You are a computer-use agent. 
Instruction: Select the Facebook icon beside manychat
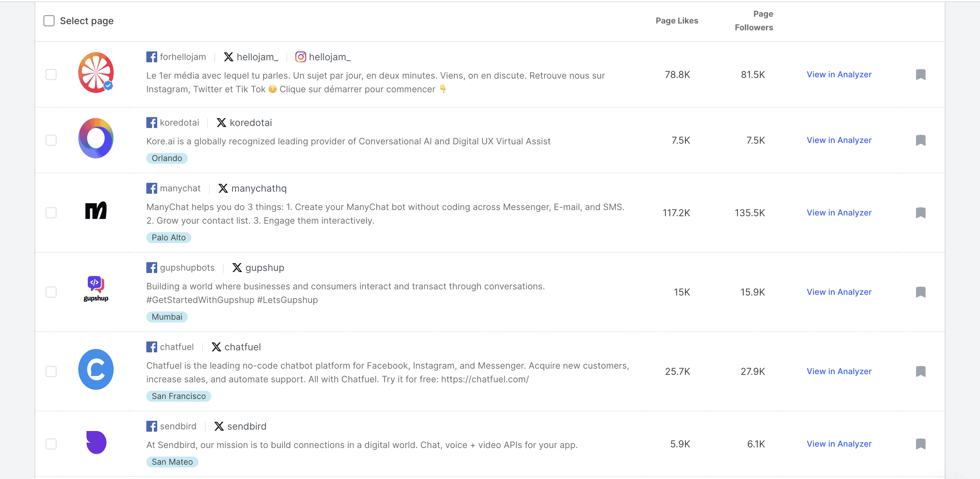coord(152,188)
